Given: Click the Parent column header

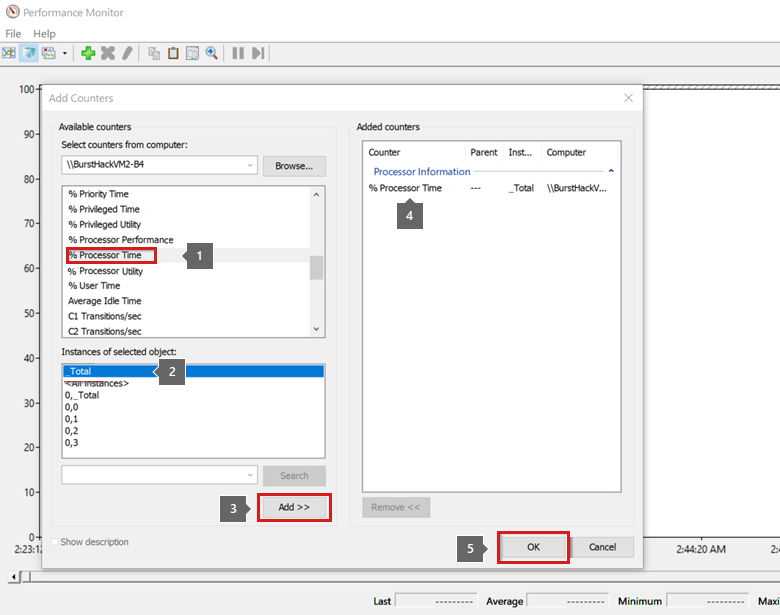Looking at the screenshot, I should tap(484, 152).
